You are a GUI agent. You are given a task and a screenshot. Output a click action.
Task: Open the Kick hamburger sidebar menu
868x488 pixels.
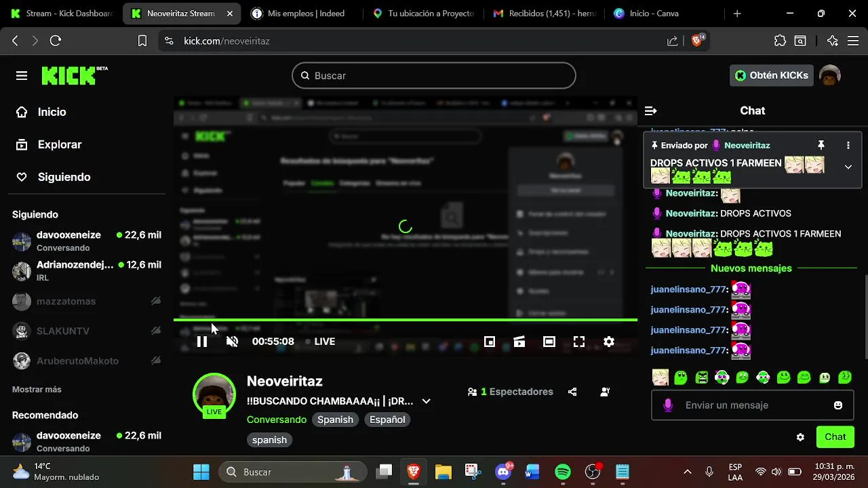pos(22,75)
